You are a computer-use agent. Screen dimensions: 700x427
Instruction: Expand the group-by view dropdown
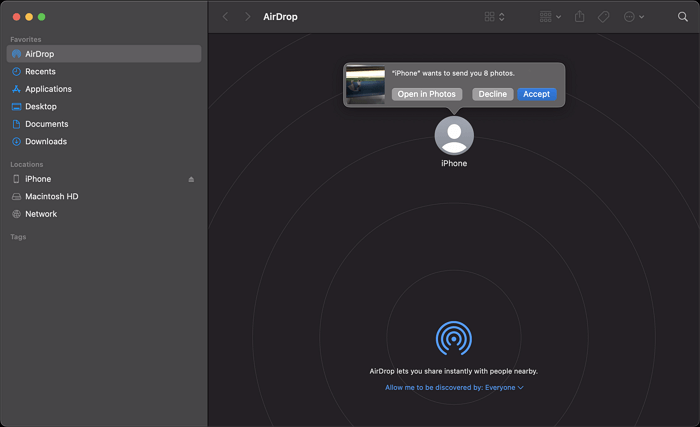tap(549, 17)
